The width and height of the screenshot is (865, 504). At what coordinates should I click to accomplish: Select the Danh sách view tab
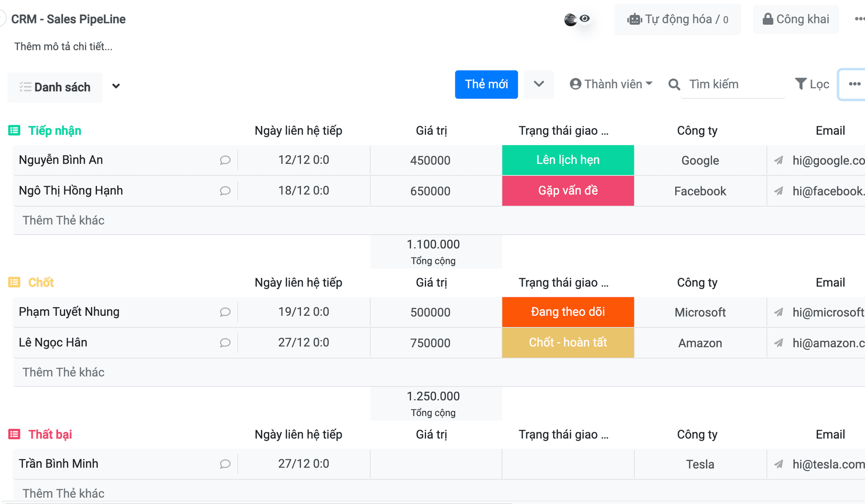coord(55,87)
